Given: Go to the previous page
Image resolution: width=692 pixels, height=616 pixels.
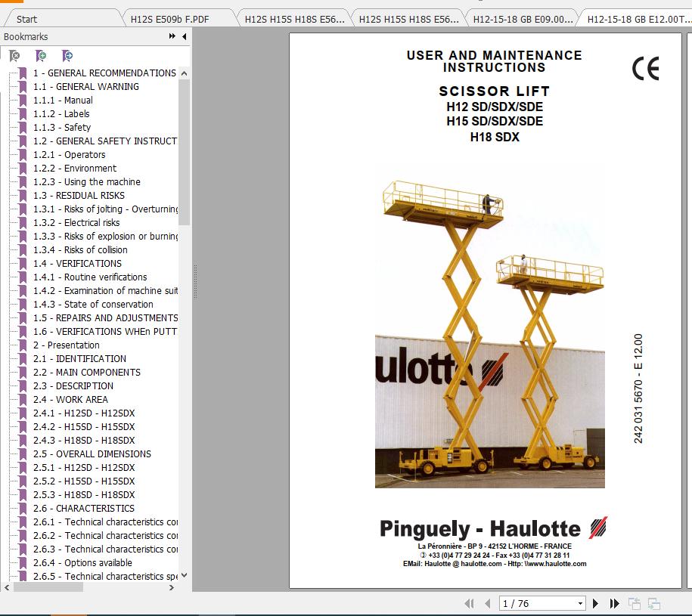Looking at the screenshot, I should [487, 603].
